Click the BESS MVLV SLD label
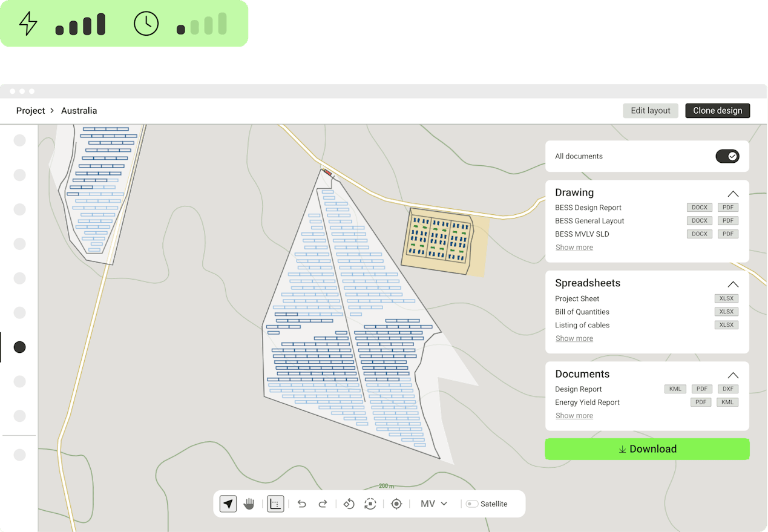 pyautogui.click(x=582, y=234)
